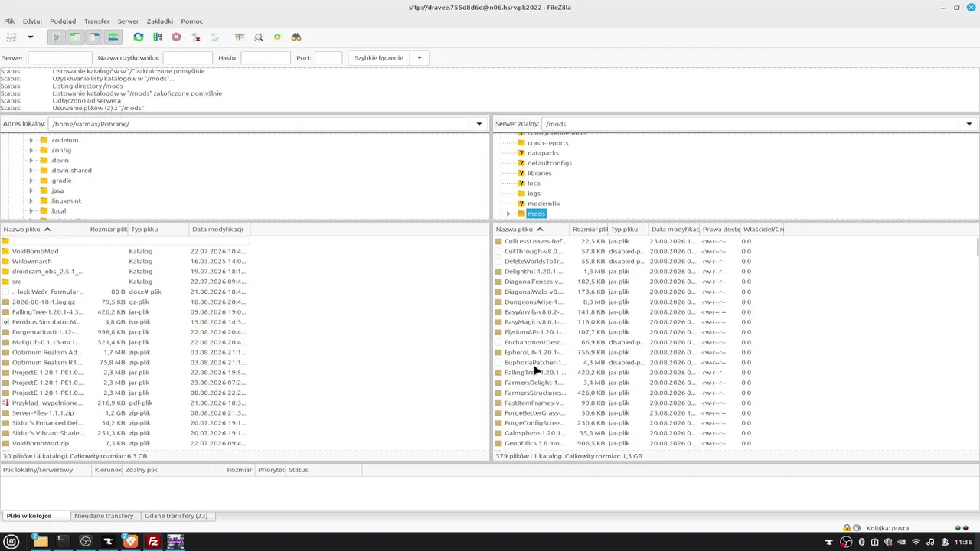Click the clock showing 11:35
Viewport: 980px width, 551px height.
click(x=964, y=542)
